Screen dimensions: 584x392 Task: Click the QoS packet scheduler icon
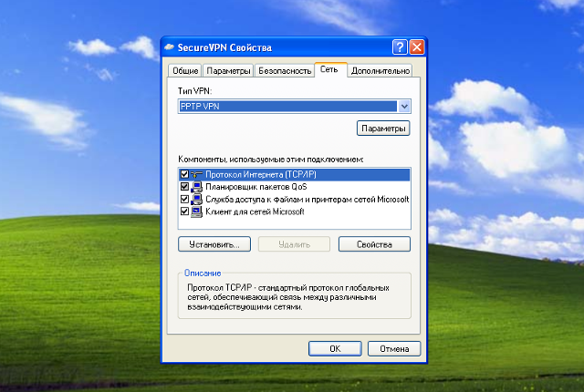tap(196, 187)
